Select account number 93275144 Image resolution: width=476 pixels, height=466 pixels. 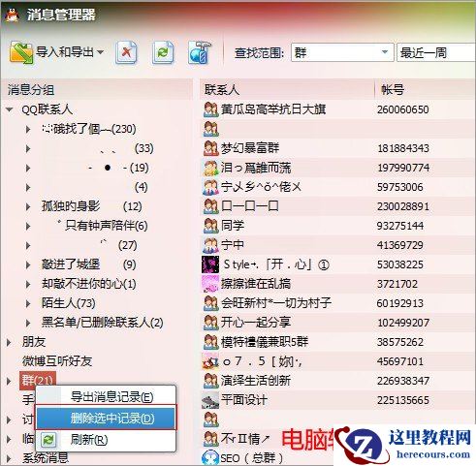click(x=400, y=226)
